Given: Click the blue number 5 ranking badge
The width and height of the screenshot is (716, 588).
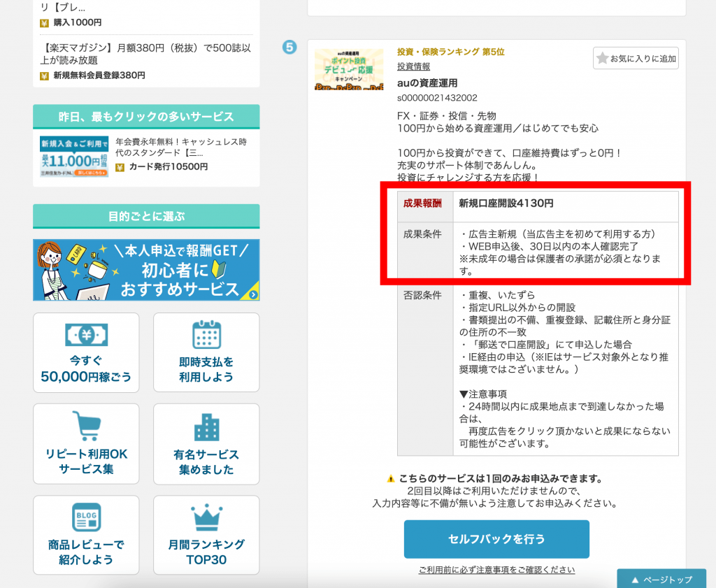Looking at the screenshot, I should tap(289, 48).
